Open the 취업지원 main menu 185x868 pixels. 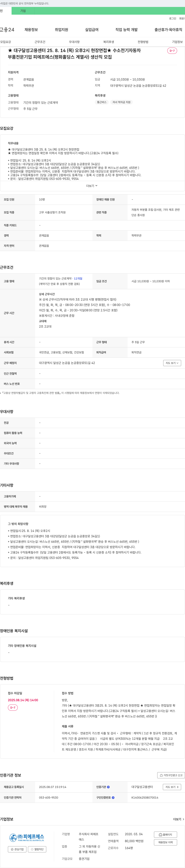[61, 30]
